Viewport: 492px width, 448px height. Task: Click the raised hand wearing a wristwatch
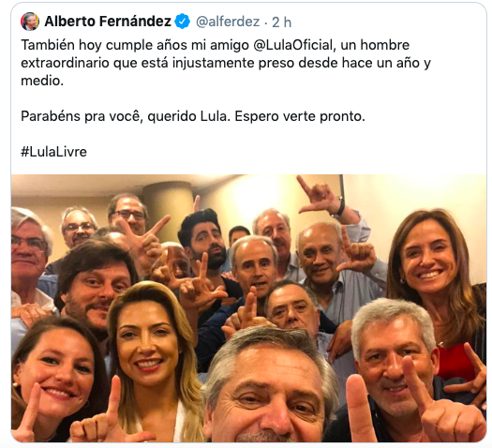[321, 196]
